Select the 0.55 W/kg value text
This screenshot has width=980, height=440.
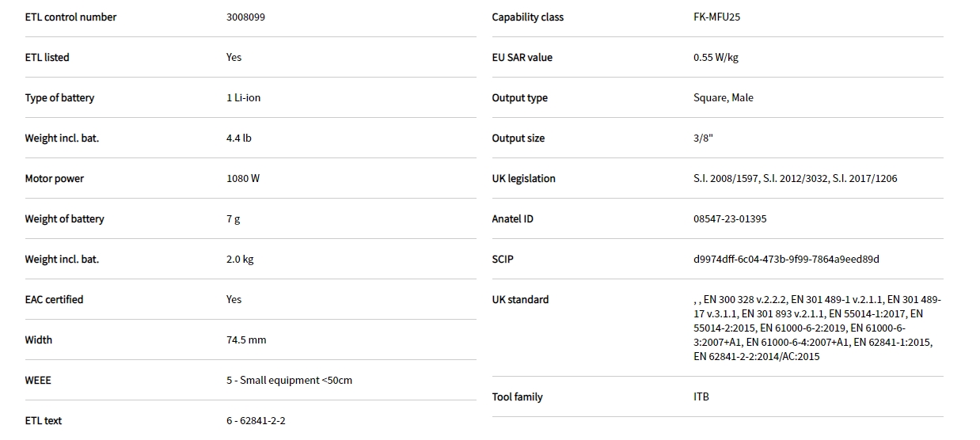pyautogui.click(x=716, y=58)
